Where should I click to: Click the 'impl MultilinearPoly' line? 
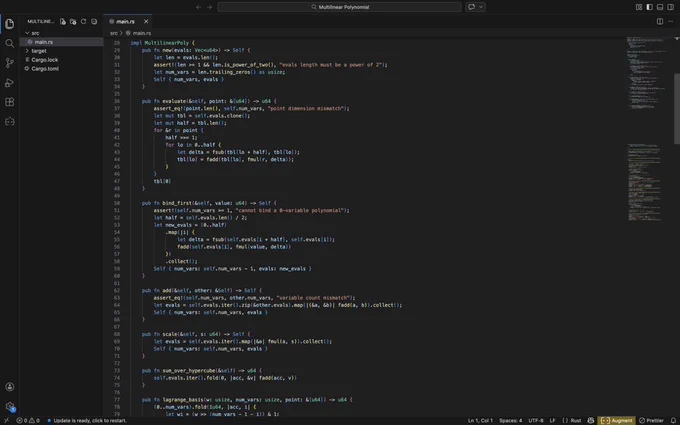(x=163, y=43)
